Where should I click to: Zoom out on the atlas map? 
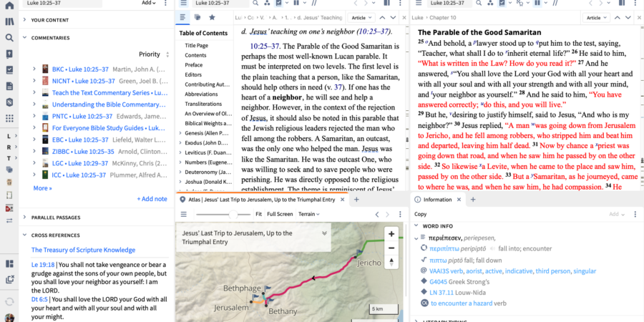pos(391,247)
